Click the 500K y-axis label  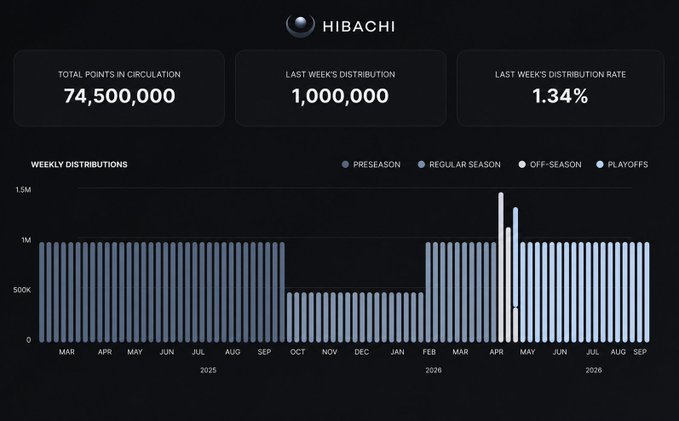pos(22,290)
